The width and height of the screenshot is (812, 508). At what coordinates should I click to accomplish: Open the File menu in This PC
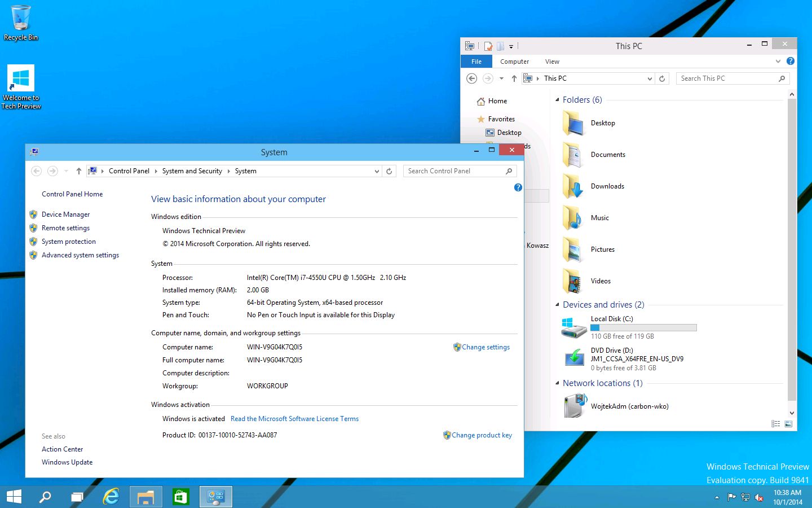tap(476, 62)
